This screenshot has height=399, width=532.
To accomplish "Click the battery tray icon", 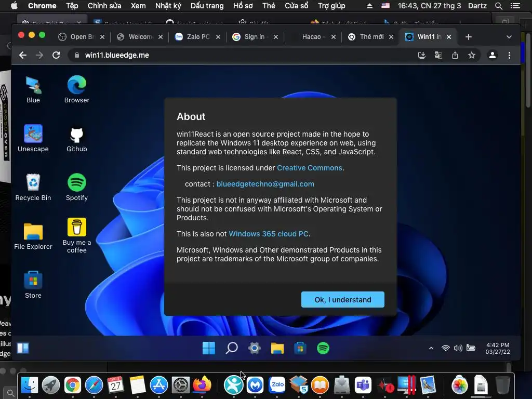I will [x=471, y=348].
